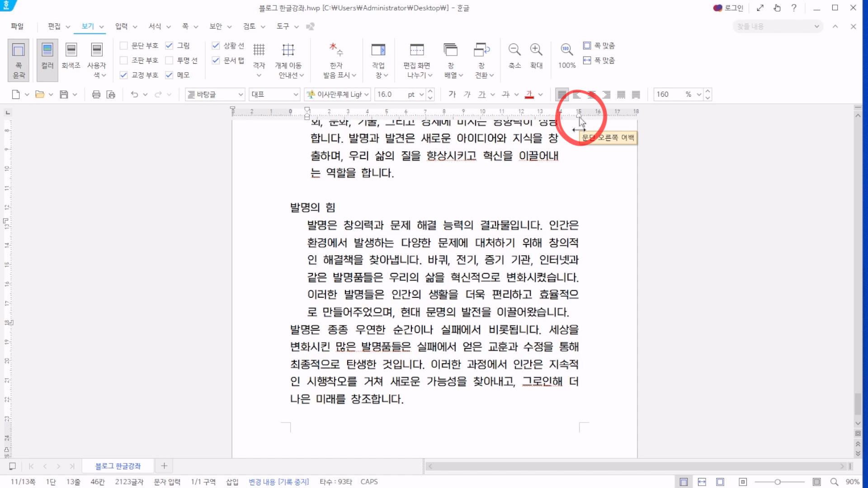Screen dimensions: 868x488
Task: Click the 격자 grid icon
Action: 259,50
